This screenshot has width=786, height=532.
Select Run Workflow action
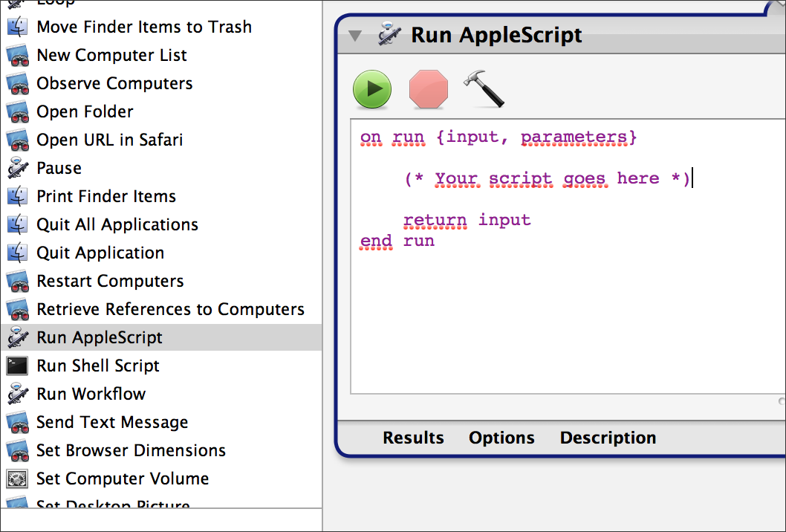161,394
